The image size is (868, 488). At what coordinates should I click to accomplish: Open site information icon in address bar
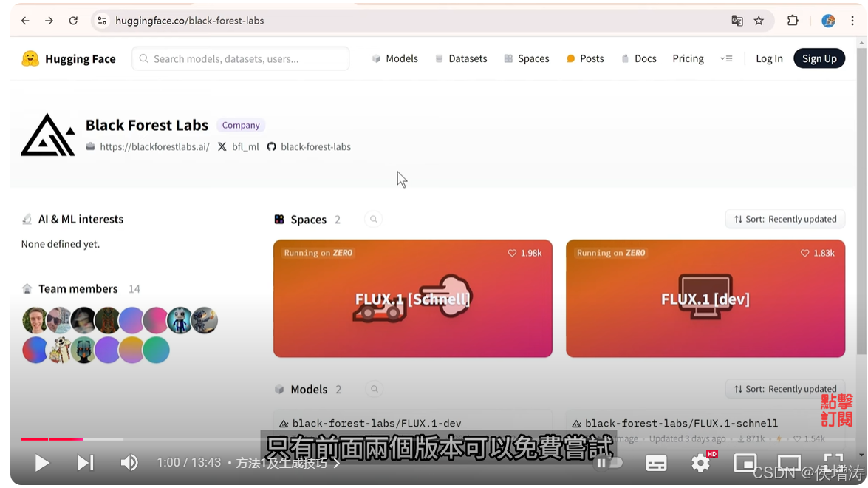102,21
